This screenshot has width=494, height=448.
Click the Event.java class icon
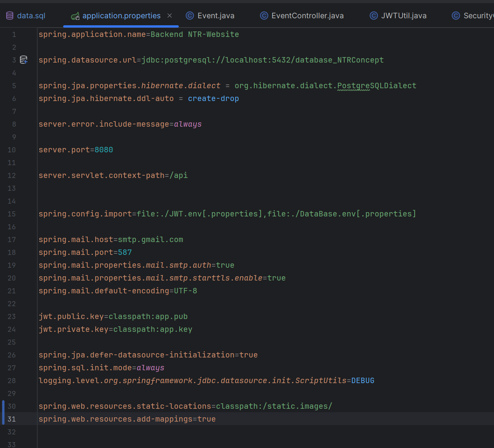(190, 16)
